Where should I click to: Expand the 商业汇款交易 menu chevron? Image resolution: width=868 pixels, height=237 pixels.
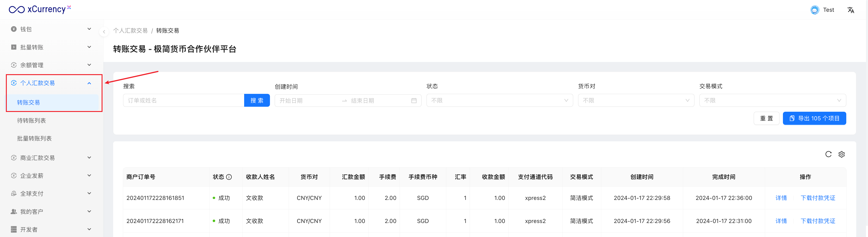pos(89,157)
